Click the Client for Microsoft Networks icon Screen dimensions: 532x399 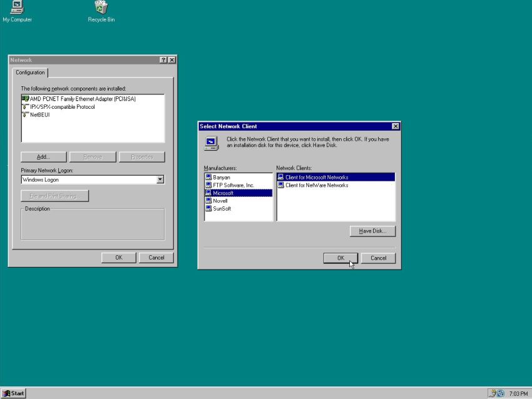(281, 177)
